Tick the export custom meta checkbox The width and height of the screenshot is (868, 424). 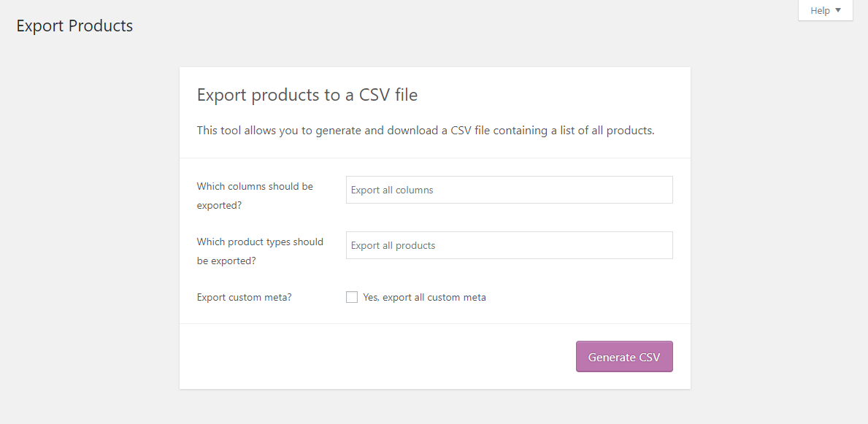[352, 297]
